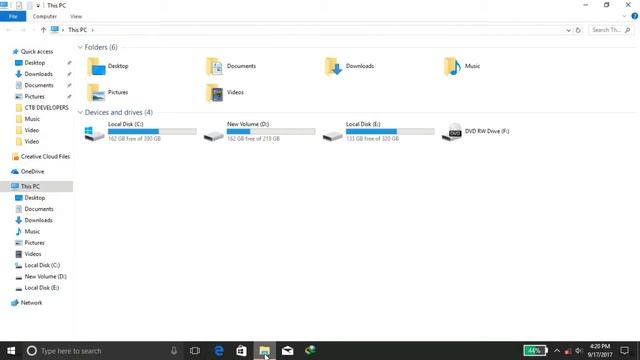The height and width of the screenshot is (360, 640).
Task: Open the Desktop folder in Folders section
Action: tap(96, 67)
